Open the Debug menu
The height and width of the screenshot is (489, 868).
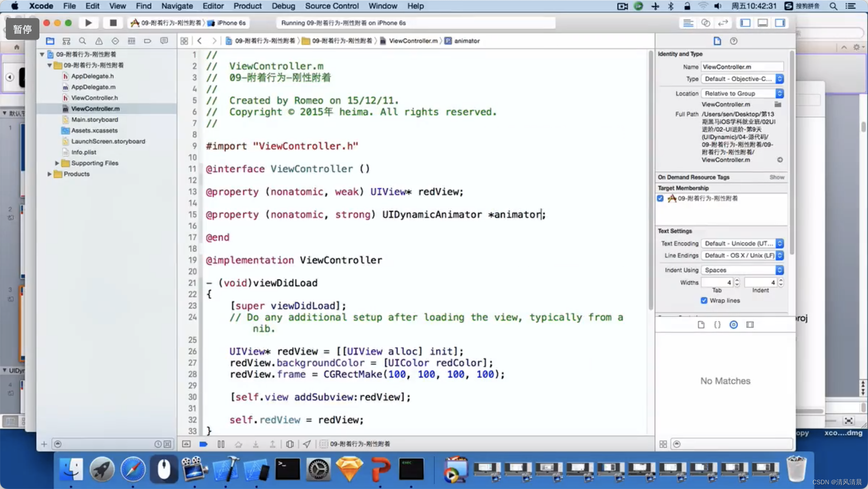[283, 6]
